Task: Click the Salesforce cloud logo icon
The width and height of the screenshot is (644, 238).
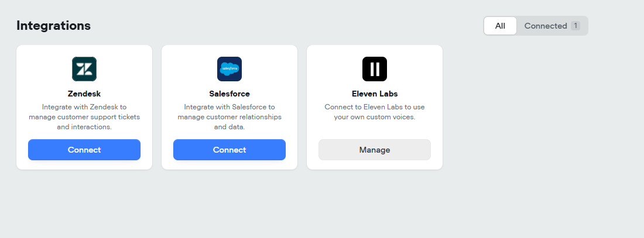Action: tap(229, 69)
